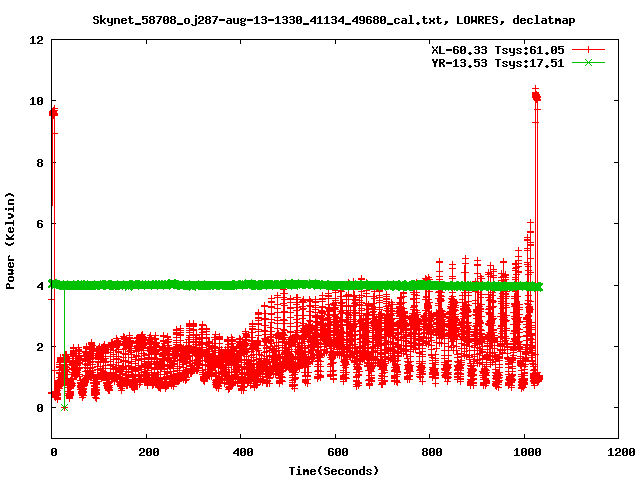
Task: Click the y-axis tick label 12
Action: pyautogui.click(x=36, y=40)
